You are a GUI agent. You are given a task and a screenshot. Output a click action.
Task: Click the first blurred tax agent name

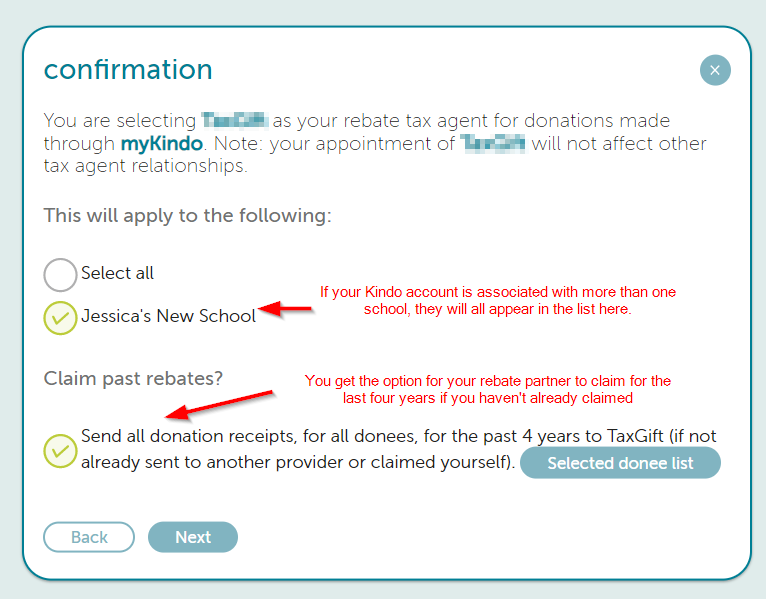pos(235,120)
